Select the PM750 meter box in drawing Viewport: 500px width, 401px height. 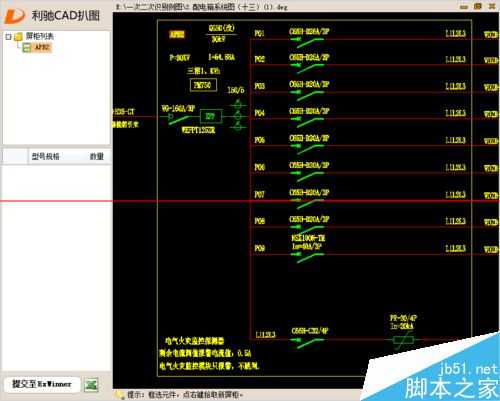click(203, 85)
